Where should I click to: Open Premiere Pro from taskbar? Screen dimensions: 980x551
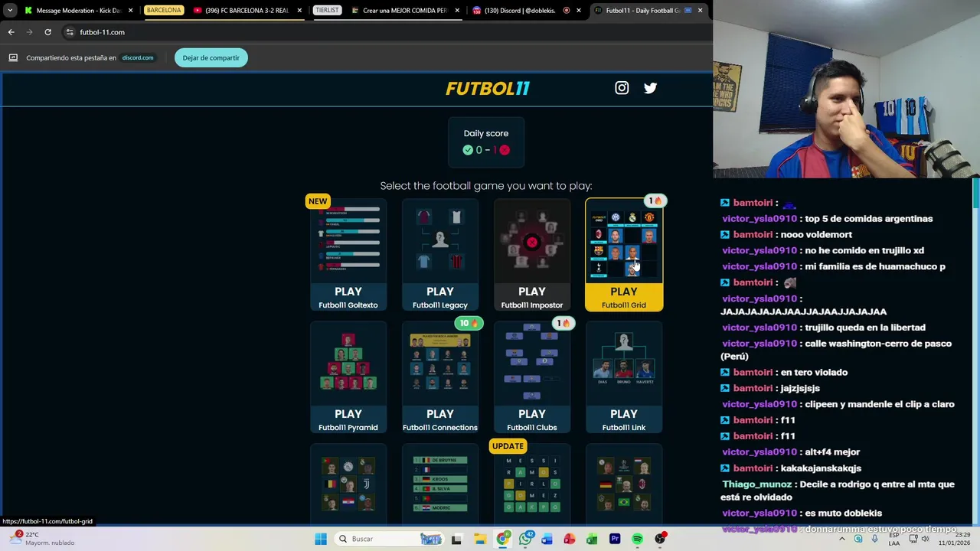[x=615, y=539]
